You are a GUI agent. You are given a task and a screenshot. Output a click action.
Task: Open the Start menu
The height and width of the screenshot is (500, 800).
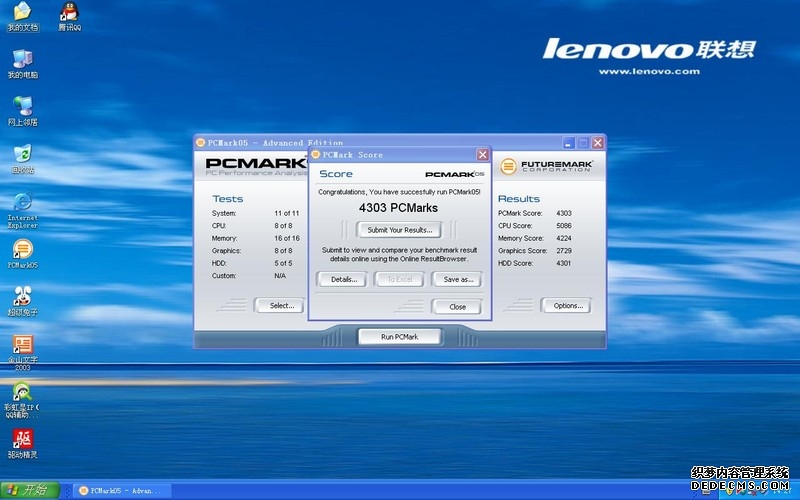tap(30, 490)
